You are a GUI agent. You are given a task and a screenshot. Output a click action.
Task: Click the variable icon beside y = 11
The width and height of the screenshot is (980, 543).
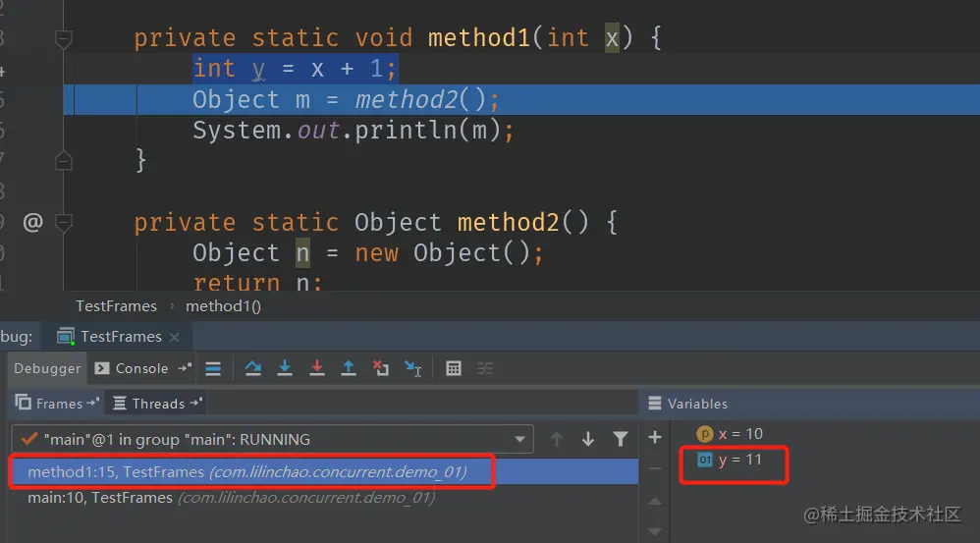click(705, 460)
